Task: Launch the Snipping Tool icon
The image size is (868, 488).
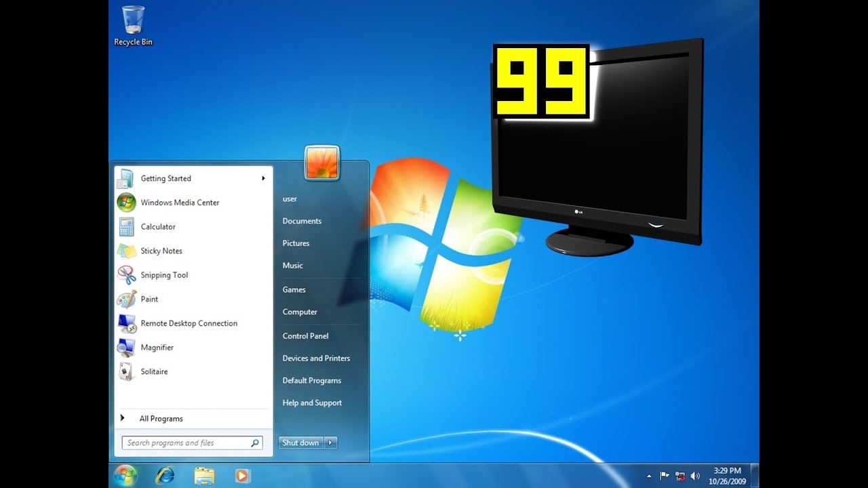Action: point(126,275)
